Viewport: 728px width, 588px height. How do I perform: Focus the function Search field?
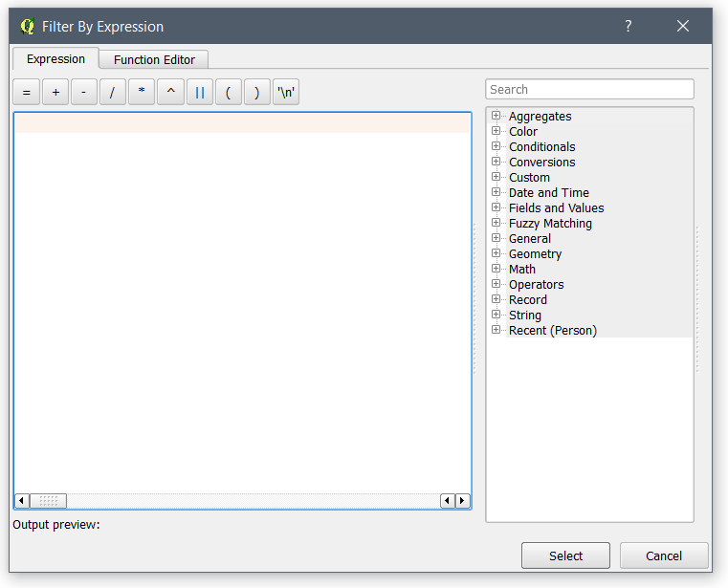coord(589,89)
